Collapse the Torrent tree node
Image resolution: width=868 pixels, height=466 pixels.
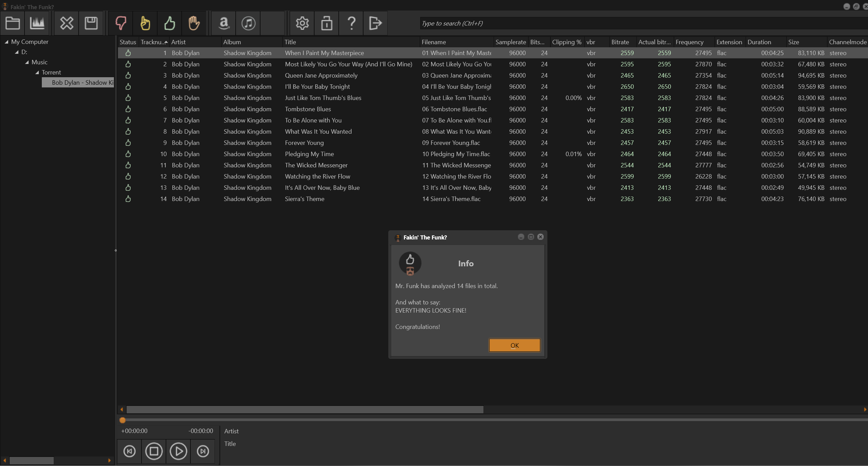[x=37, y=72]
